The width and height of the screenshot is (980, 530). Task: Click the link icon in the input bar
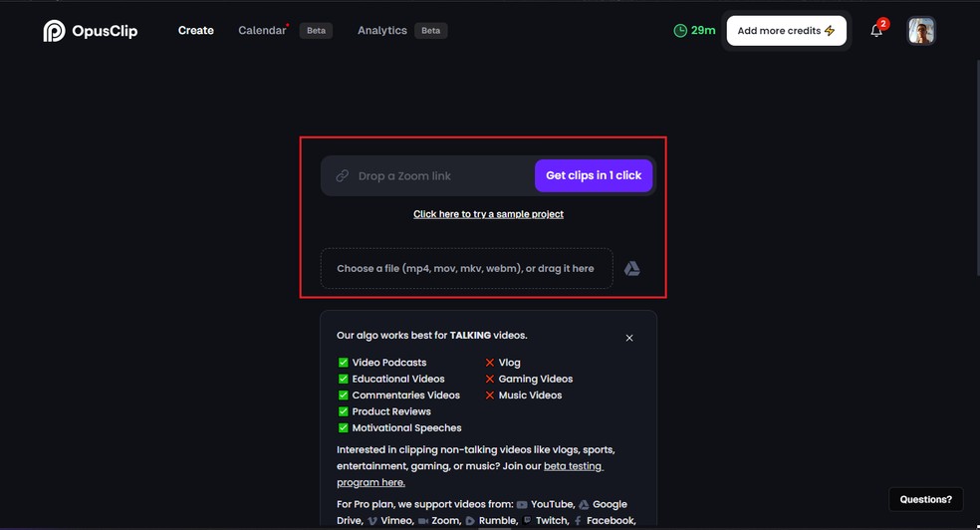click(342, 176)
